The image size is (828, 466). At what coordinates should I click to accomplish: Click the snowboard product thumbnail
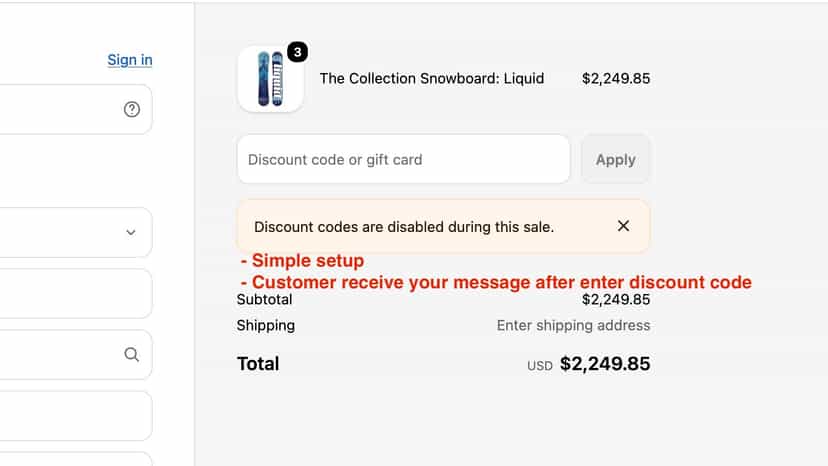click(270, 79)
